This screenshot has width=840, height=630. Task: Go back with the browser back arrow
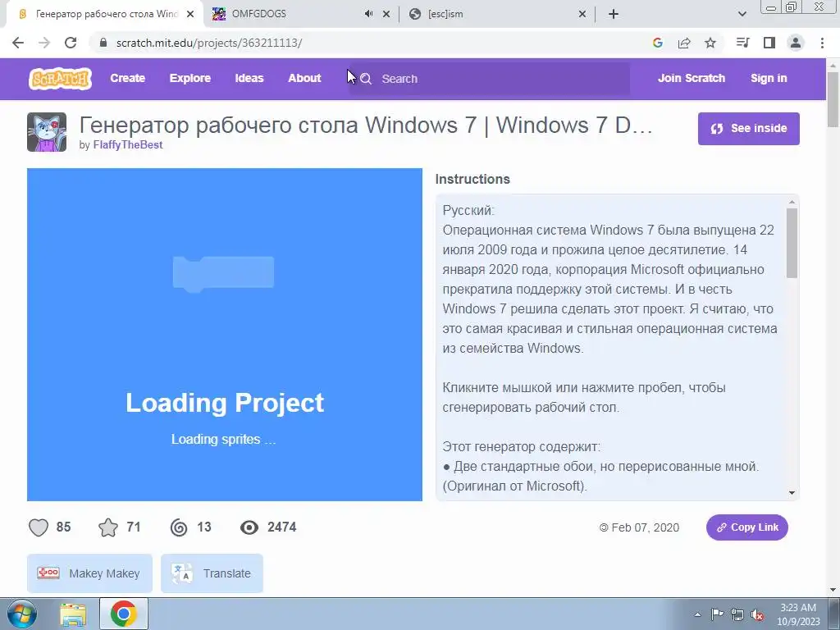coord(18,43)
